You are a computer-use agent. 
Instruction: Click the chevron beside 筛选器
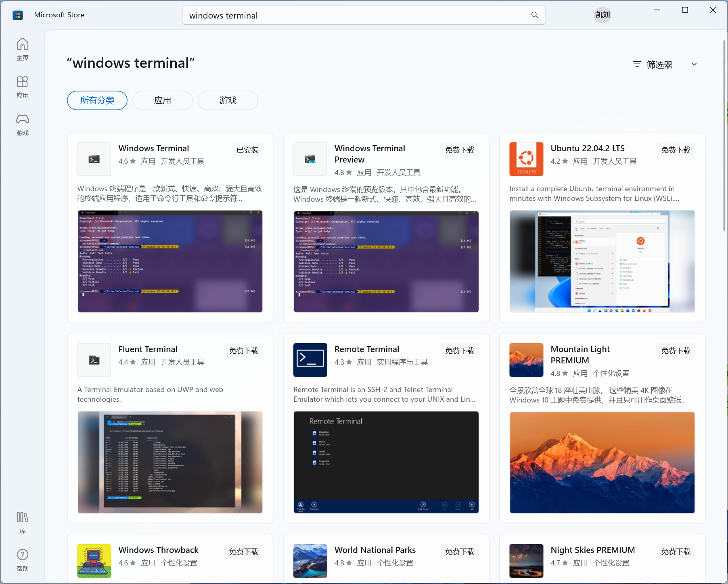pos(694,65)
